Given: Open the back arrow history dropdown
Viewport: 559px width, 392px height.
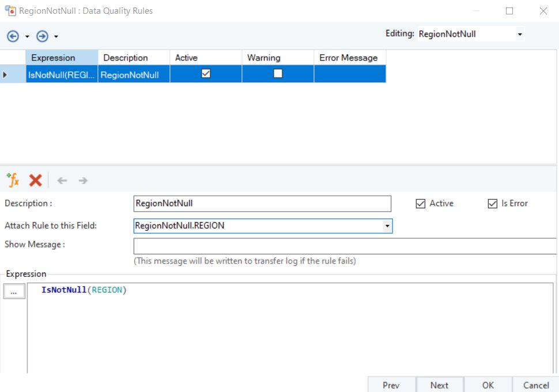Looking at the screenshot, I should coord(27,37).
